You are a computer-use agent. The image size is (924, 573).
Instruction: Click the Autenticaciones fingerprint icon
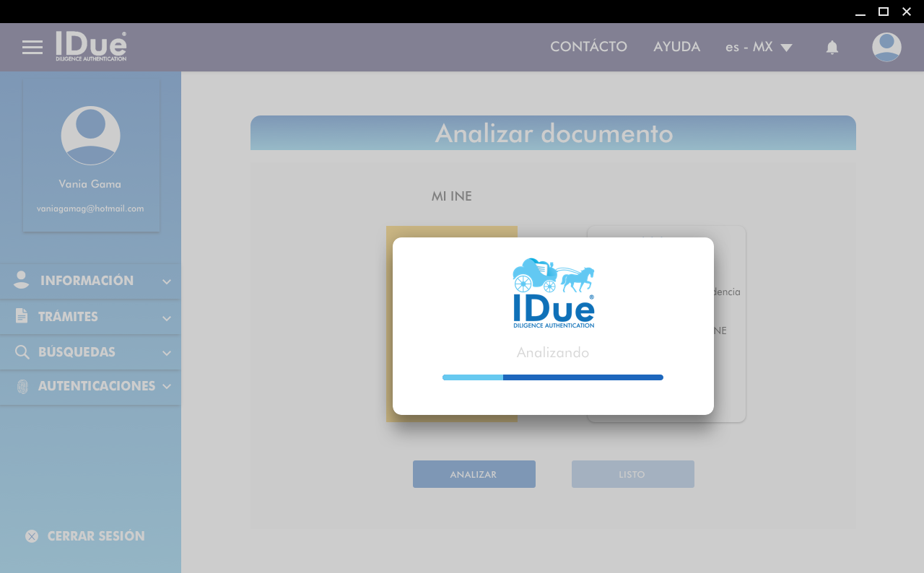coord(22,386)
